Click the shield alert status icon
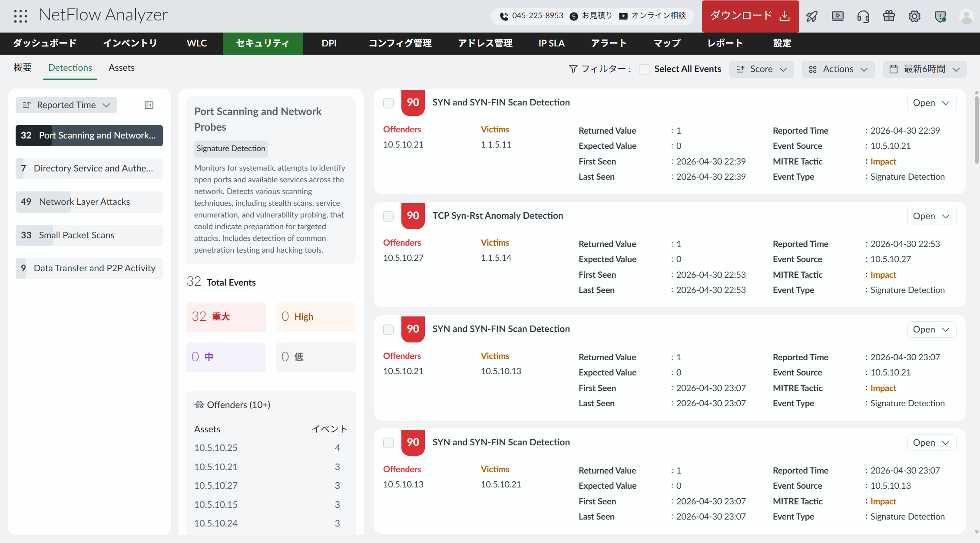The height and width of the screenshot is (543, 980). coord(940,16)
